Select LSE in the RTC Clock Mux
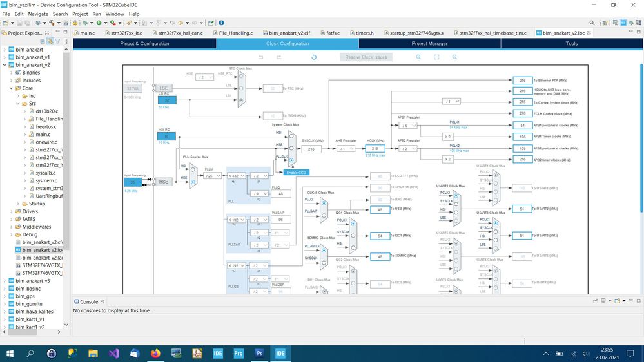This screenshot has width=644, height=362. click(x=241, y=88)
